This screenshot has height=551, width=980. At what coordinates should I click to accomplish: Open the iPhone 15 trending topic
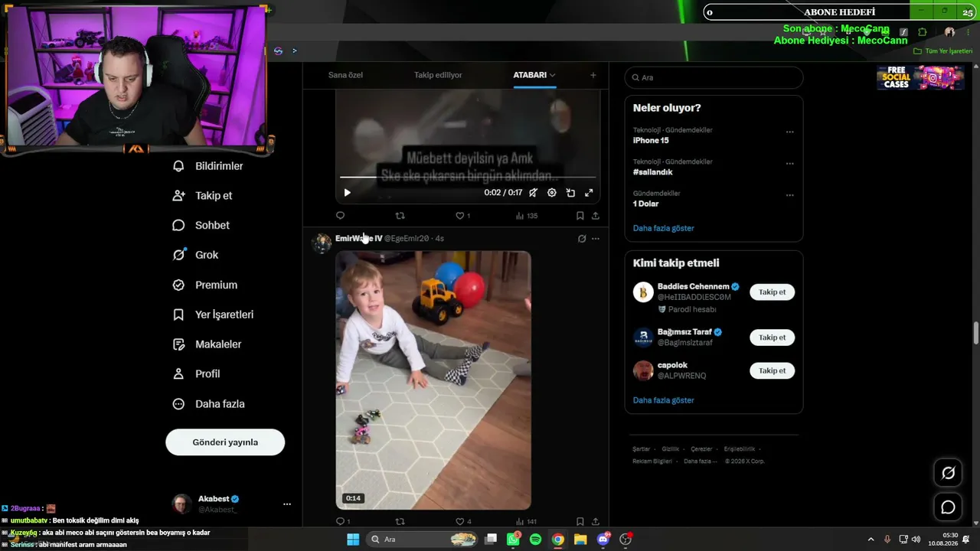pyautogui.click(x=651, y=141)
